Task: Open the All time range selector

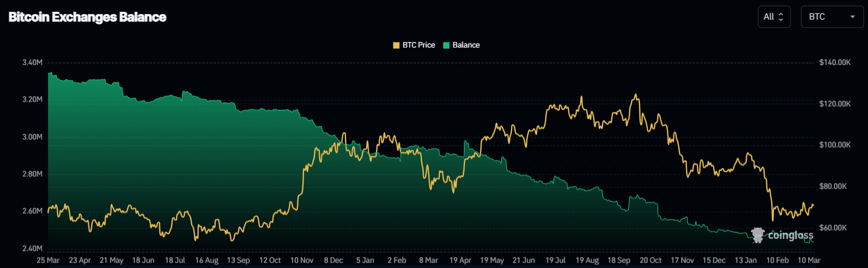Action: pos(774,17)
